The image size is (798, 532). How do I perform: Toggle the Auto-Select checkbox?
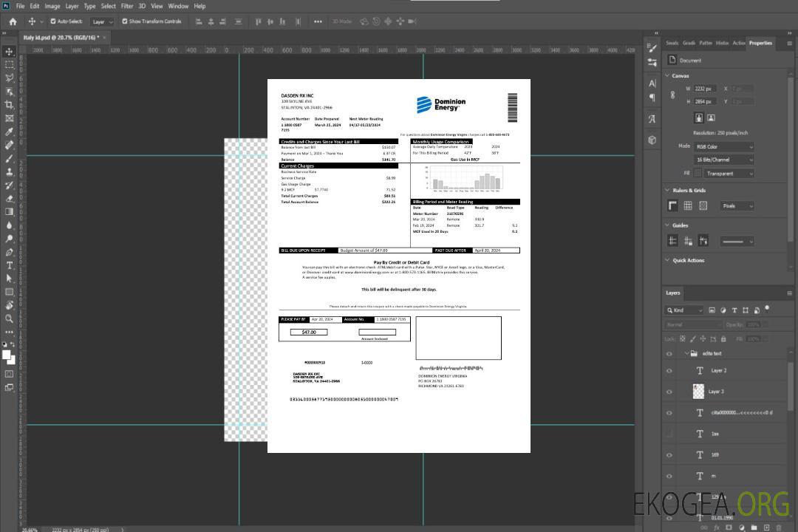[52, 21]
